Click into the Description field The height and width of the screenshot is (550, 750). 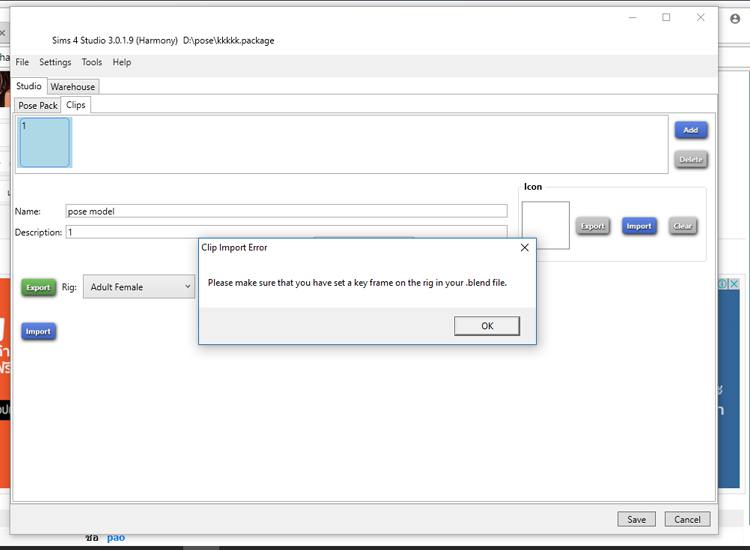coord(286,232)
